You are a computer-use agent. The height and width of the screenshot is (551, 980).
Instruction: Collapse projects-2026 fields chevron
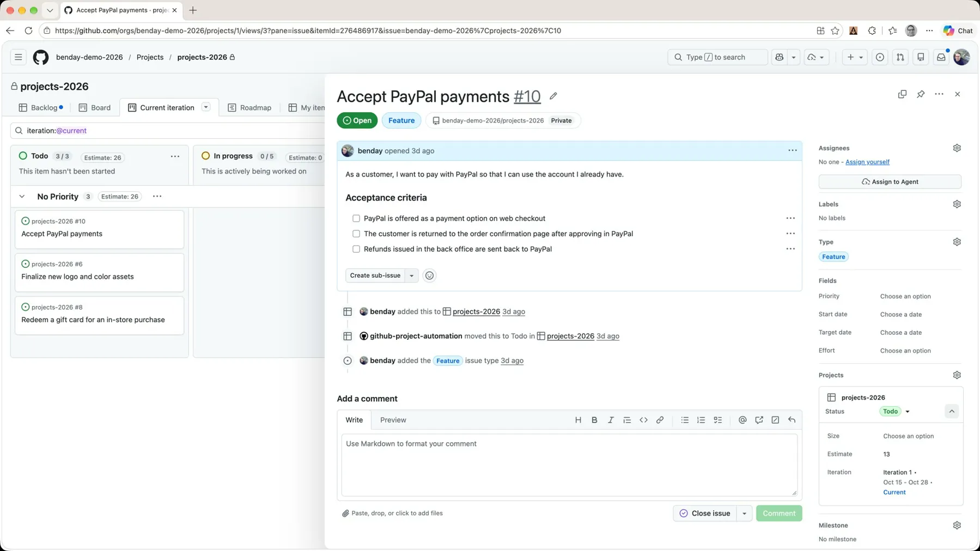(952, 412)
